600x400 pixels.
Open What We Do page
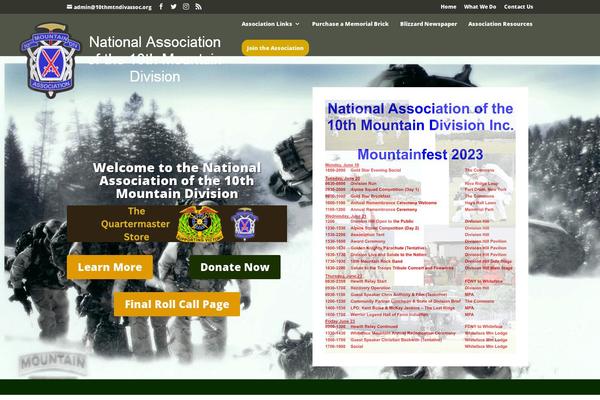coord(480,7)
